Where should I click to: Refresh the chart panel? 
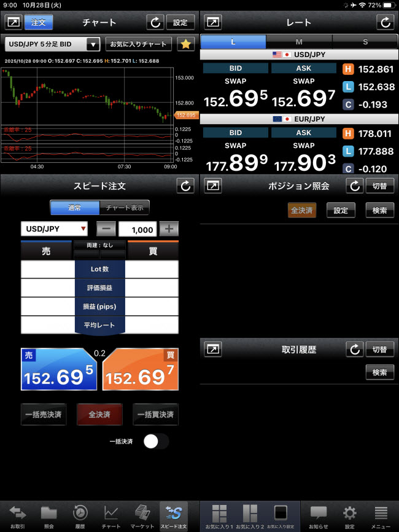[155, 23]
